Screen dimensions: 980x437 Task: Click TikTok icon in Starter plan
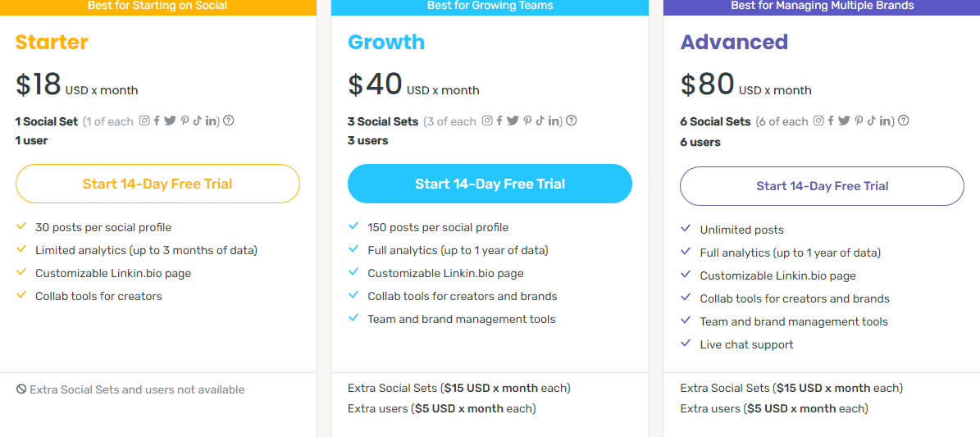(x=197, y=121)
